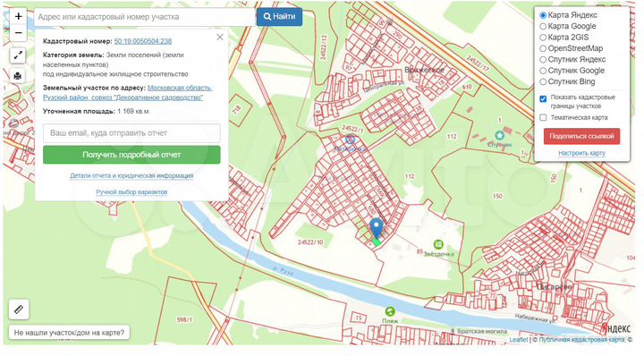
Task: Click the Пляж beach icon
Action: 390,311
